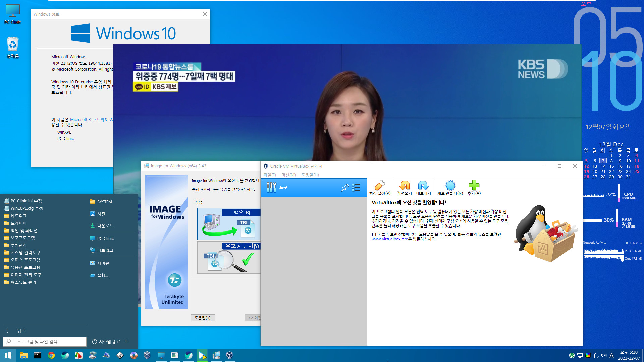Click the VirtualBox Export (내보내기) icon
Viewport: 644px width, 362px height.
pyautogui.click(x=423, y=188)
